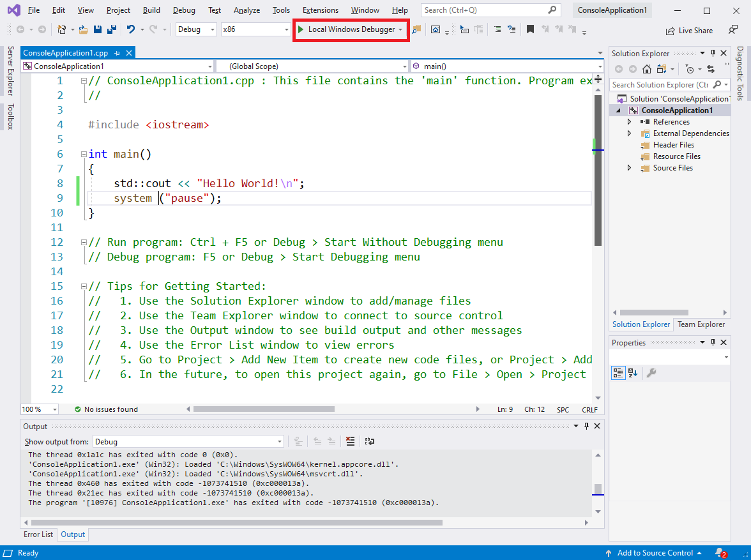The height and width of the screenshot is (560, 751).
Task: Open the x86 solution platform dropdown
Action: [255, 29]
